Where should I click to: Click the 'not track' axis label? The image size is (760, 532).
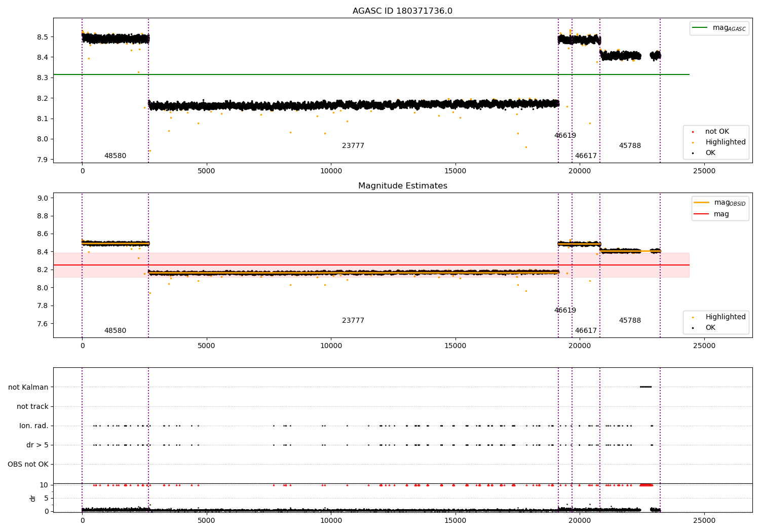pos(32,406)
